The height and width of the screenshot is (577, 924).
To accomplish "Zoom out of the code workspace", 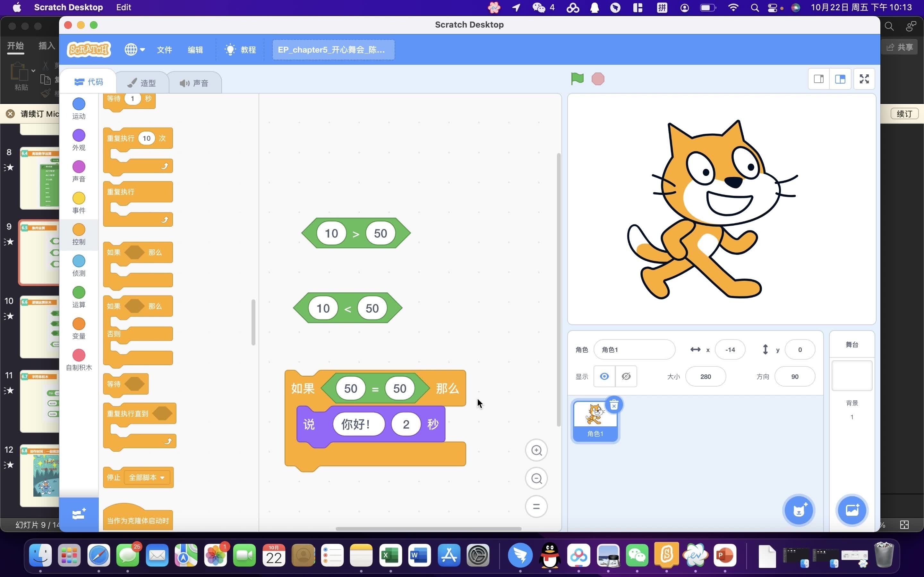I will click(536, 479).
